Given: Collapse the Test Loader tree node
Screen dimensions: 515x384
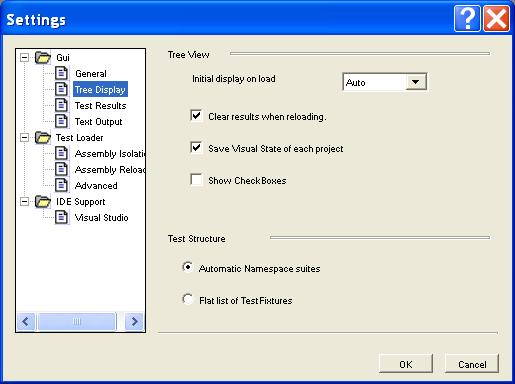Looking at the screenshot, I should tap(24, 137).
